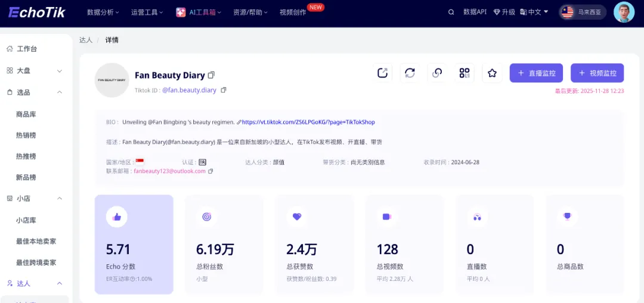Copy the TikTok ID @fan.beauty.diary
Screen dimensions: 644x303
(224, 90)
